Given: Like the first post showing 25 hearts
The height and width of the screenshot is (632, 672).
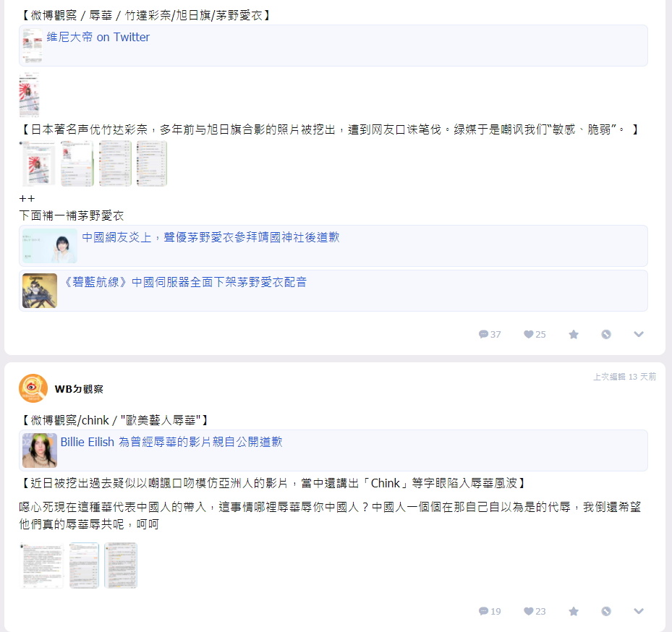Looking at the screenshot, I should pos(535,334).
